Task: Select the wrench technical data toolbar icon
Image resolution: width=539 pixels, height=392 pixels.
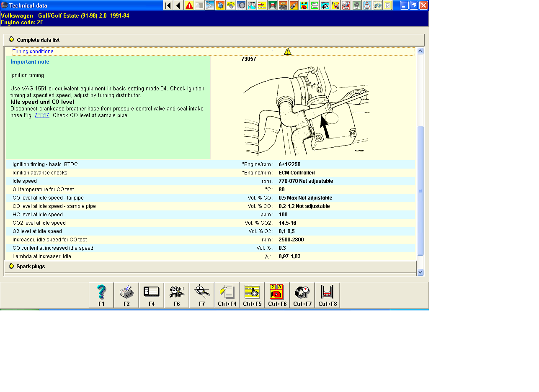Action: pos(210,5)
